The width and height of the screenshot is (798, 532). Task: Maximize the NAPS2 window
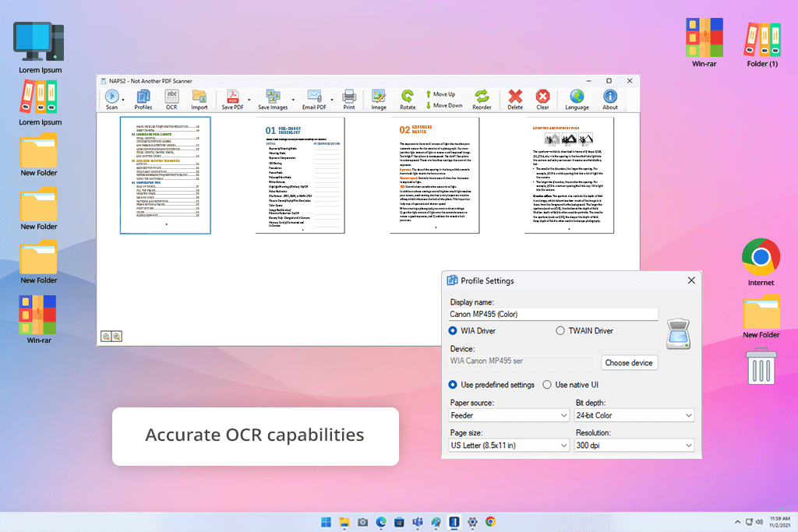[609, 80]
